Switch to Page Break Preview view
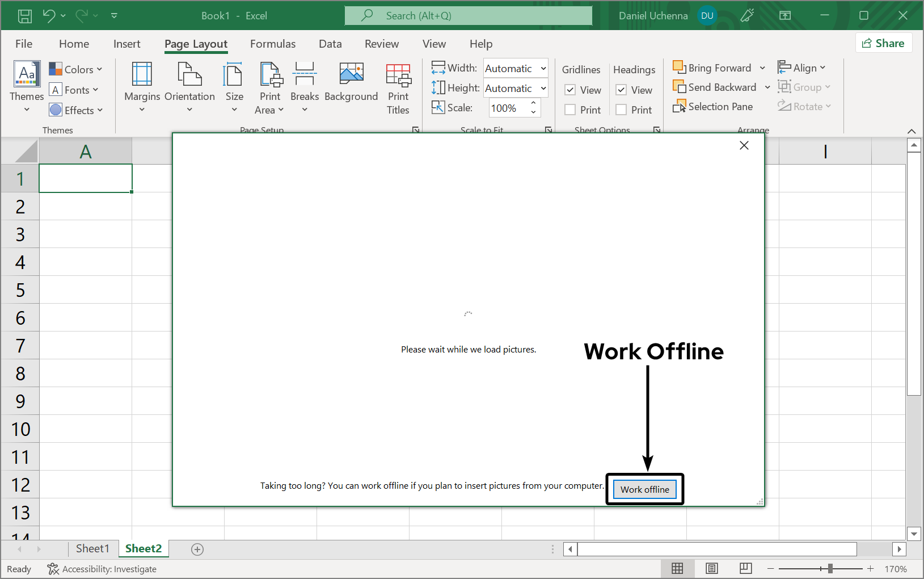Viewport: 924px width, 579px height. click(746, 568)
